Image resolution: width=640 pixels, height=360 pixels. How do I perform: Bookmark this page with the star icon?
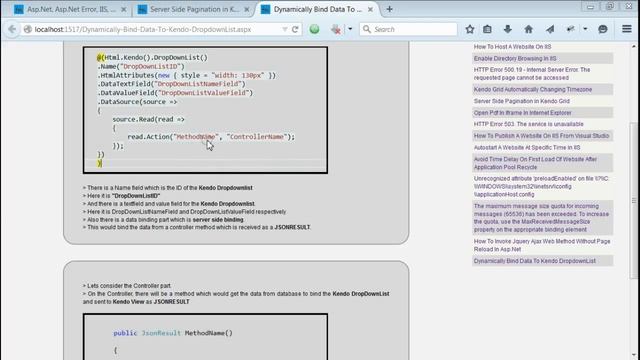[x=470, y=29]
